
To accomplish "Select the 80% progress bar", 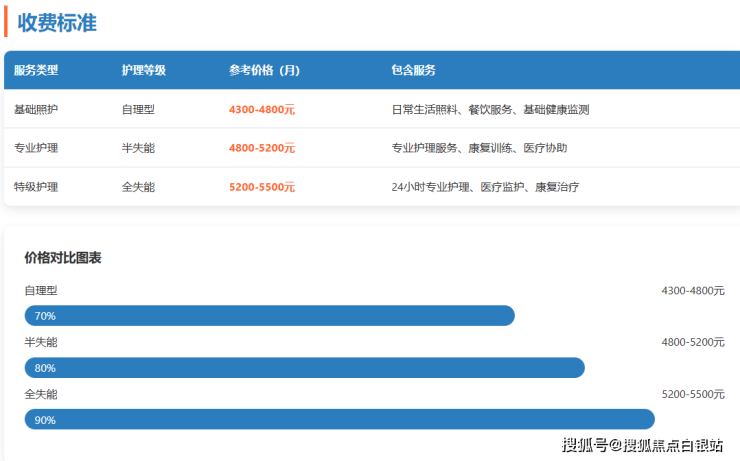I will 304,368.
